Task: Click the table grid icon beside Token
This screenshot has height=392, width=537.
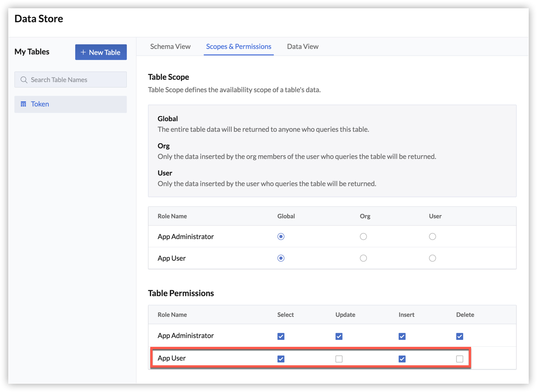Action: click(24, 104)
